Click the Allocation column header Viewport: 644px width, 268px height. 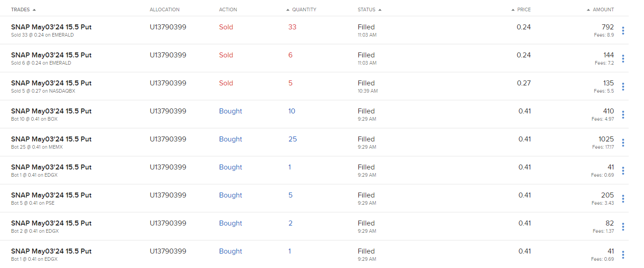(164, 9)
